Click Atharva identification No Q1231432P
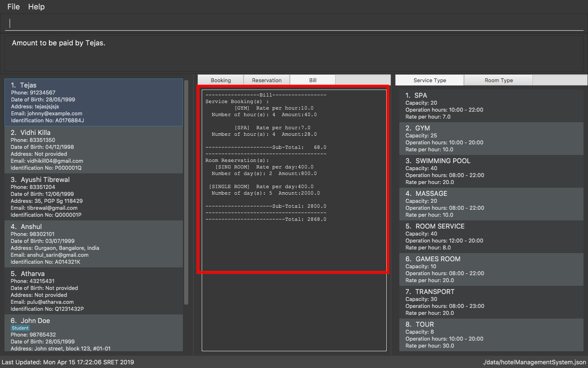This screenshot has height=368, width=588. [47, 309]
